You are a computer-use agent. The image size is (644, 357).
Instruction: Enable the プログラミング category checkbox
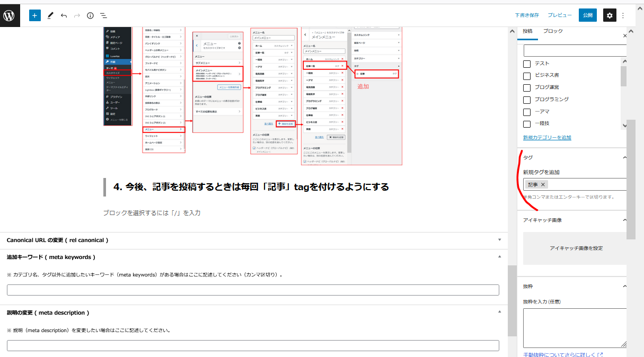527,100
